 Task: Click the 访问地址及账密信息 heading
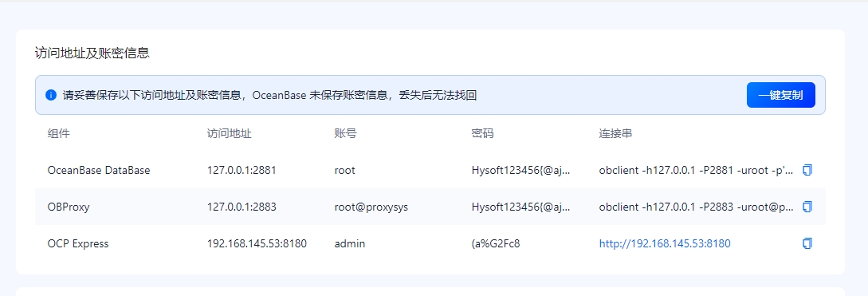tap(92, 53)
